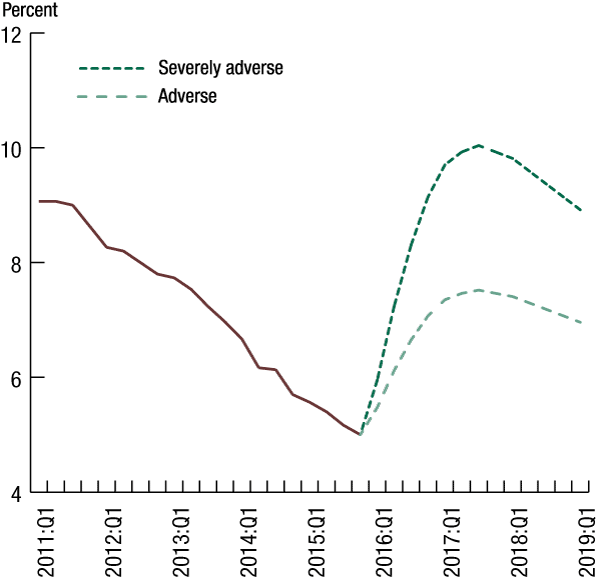Click the y-axis label 12
This screenshot has width=600, height=577.
click(12, 34)
